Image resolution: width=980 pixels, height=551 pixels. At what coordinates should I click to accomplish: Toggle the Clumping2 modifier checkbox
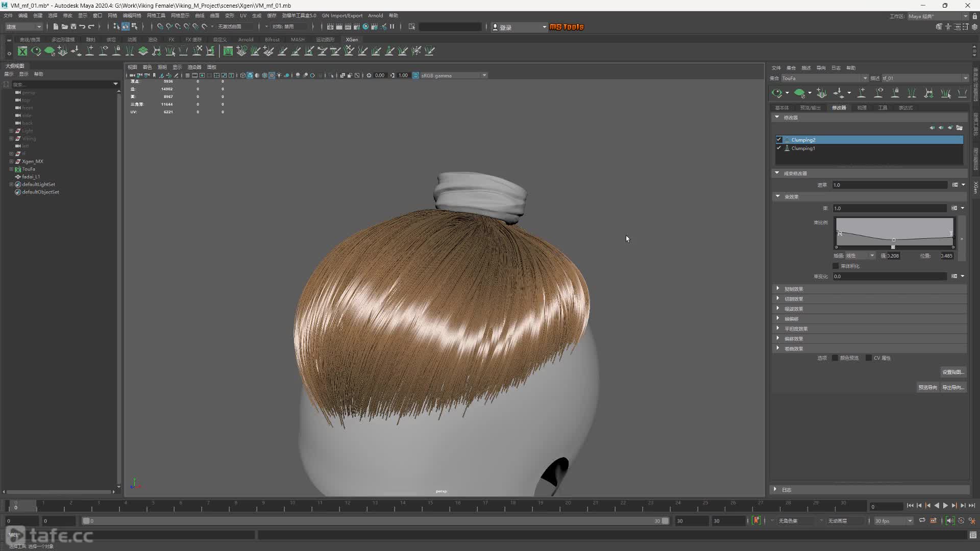pos(779,140)
